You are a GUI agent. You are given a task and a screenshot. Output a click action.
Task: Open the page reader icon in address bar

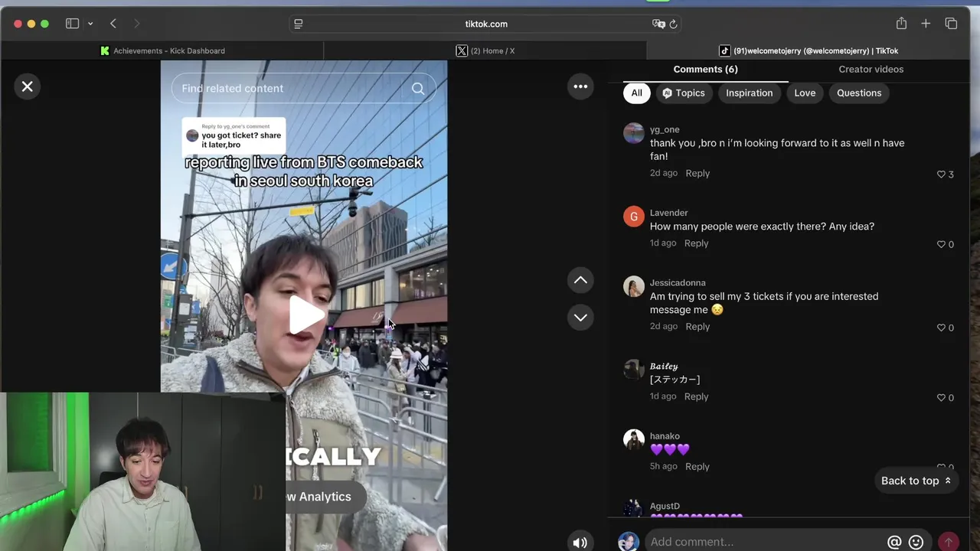[299, 24]
